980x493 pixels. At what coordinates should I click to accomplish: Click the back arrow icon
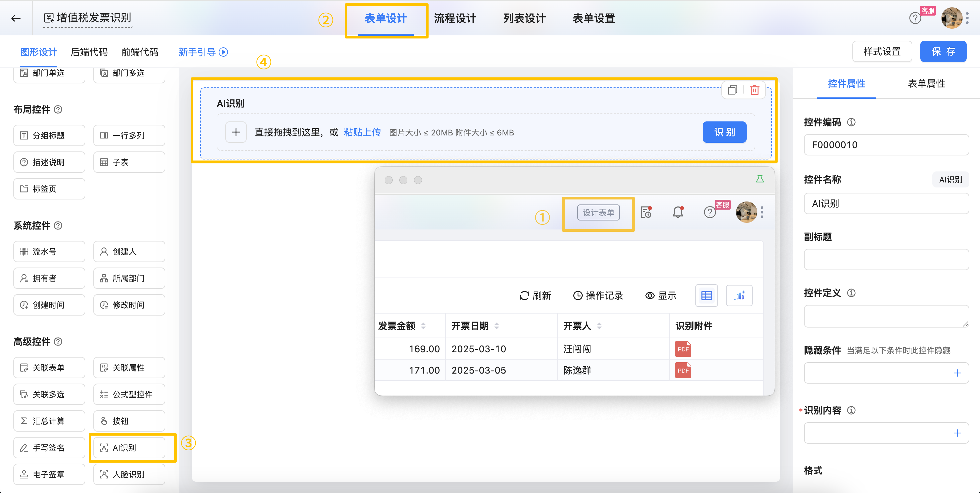tap(16, 18)
